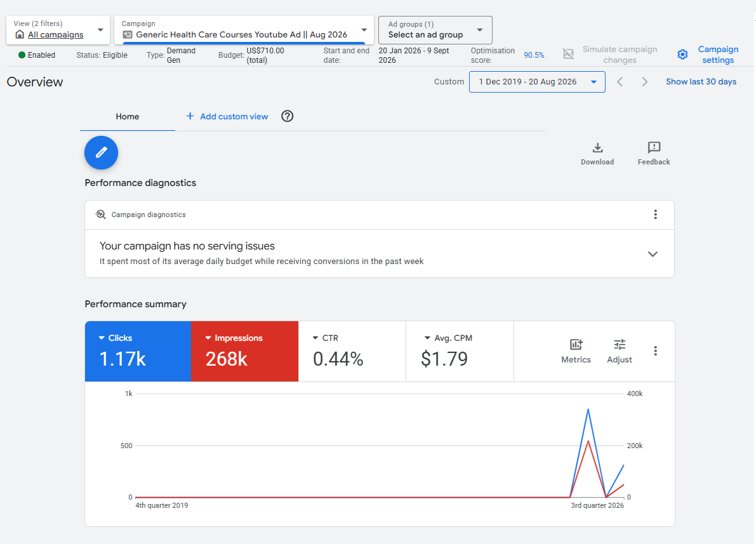Click the Budget US$710.00 value
Viewport: 756px width, 544px height.
(x=265, y=55)
